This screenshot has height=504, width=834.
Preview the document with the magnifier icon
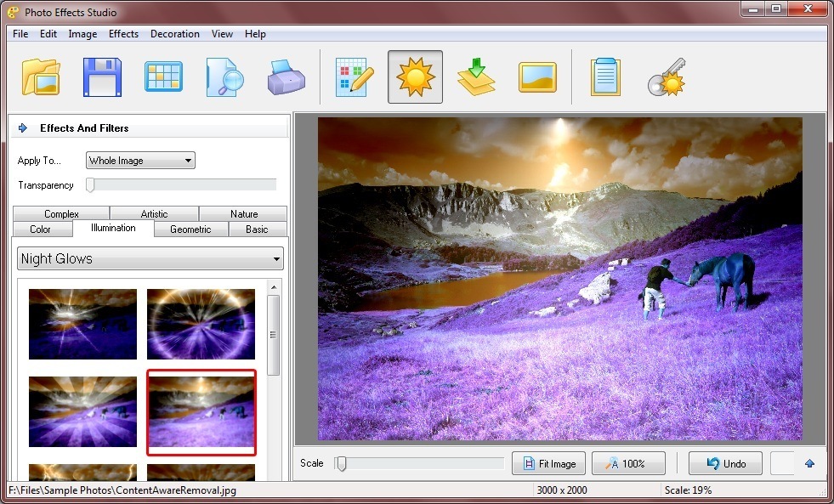click(x=224, y=76)
